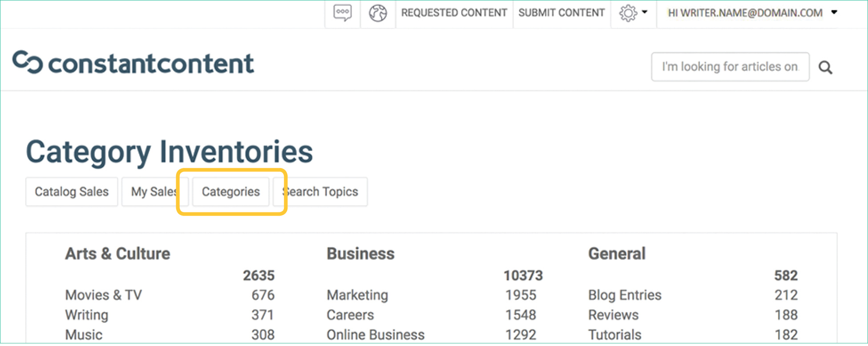
Task: Switch to the Catalog Sales tab
Action: point(72,192)
